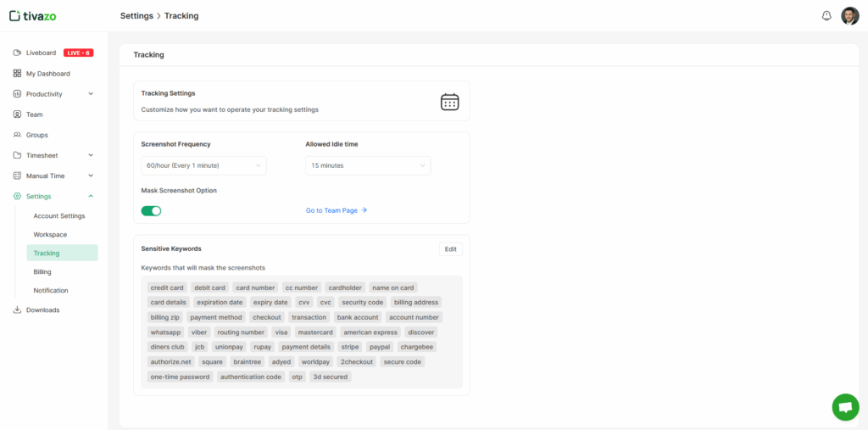This screenshot has width=868, height=430.
Task: Click the 'security code' keyword tag
Action: click(363, 303)
